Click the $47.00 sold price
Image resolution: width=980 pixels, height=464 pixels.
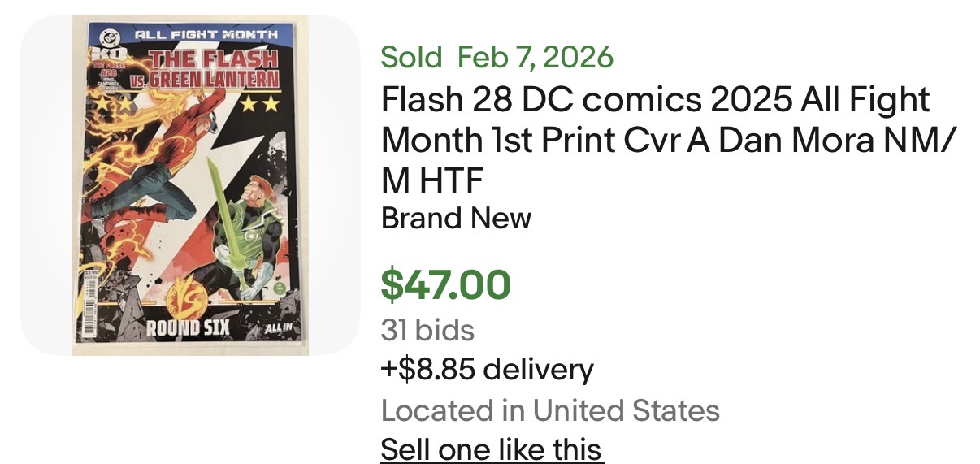[445, 284]
